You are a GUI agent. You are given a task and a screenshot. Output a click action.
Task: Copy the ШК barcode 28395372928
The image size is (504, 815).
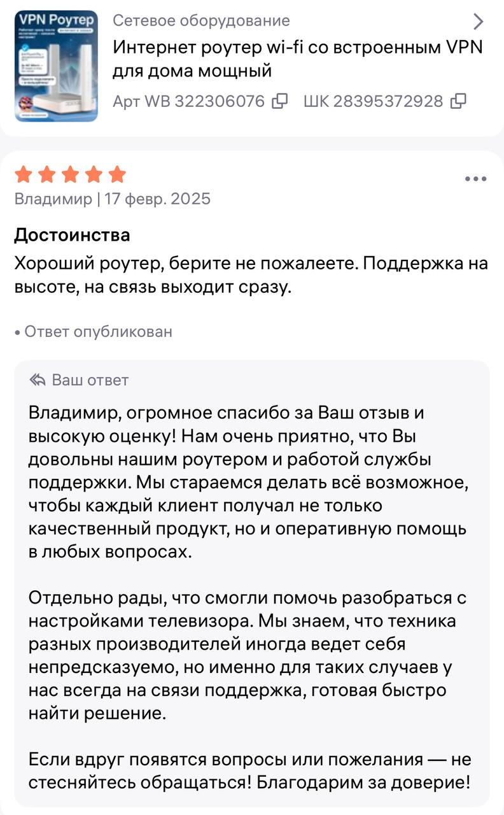click(458, 101)
